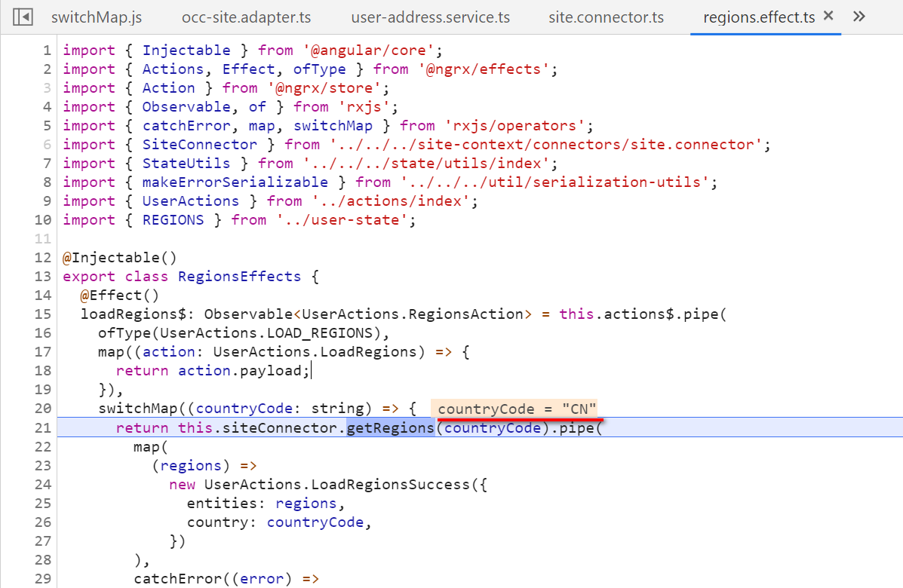Screen dimensions: 903x588
Task: Click the '@ngrx/store' import string
Action: 324,88
